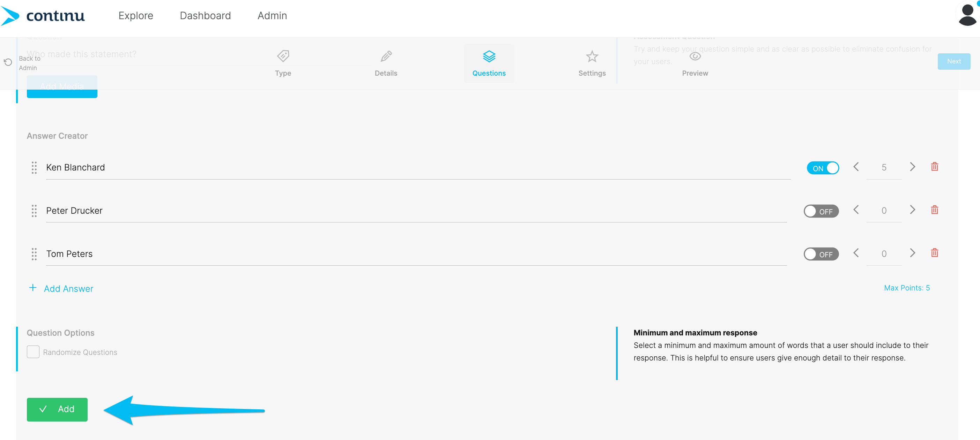Click the plus icon beside Add Answer
The height and width of the screenshot is (440, 980).
coord(33,288)
